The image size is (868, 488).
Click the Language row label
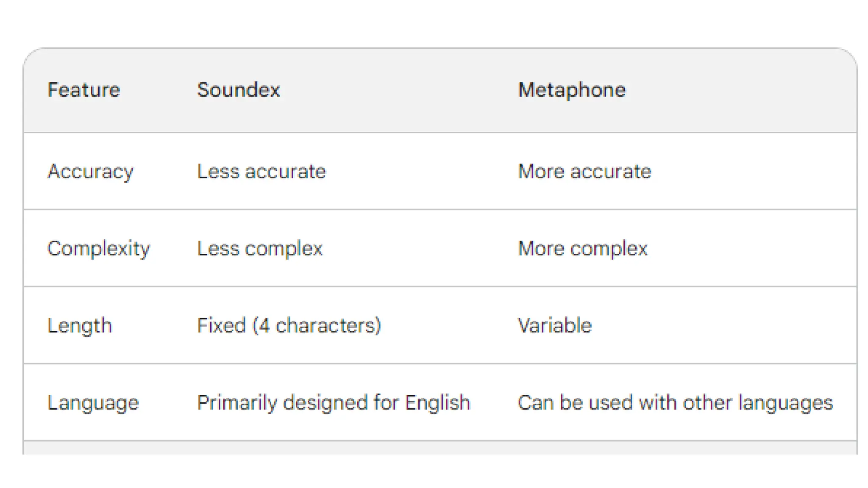click(x=93, y=403)
